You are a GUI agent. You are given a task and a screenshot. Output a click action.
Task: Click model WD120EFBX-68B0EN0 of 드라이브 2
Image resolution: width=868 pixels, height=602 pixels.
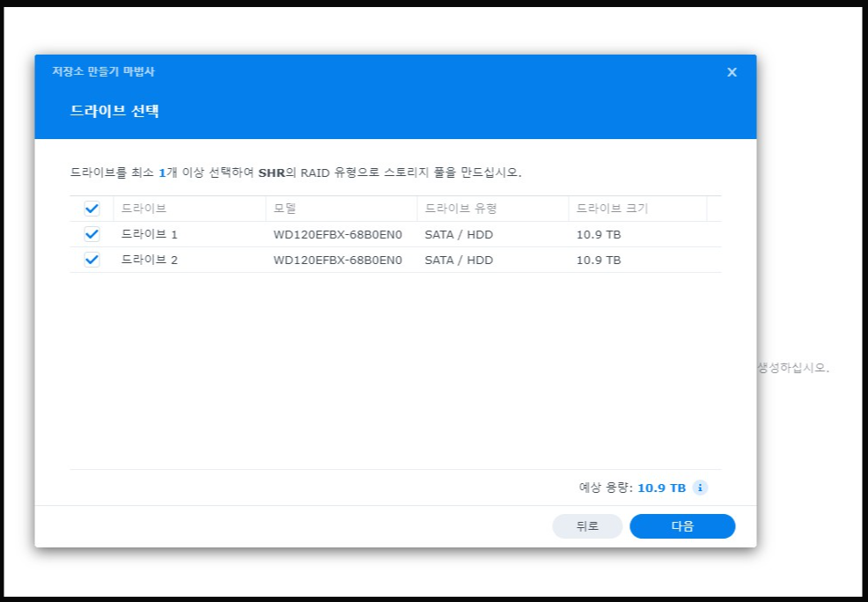338,260
